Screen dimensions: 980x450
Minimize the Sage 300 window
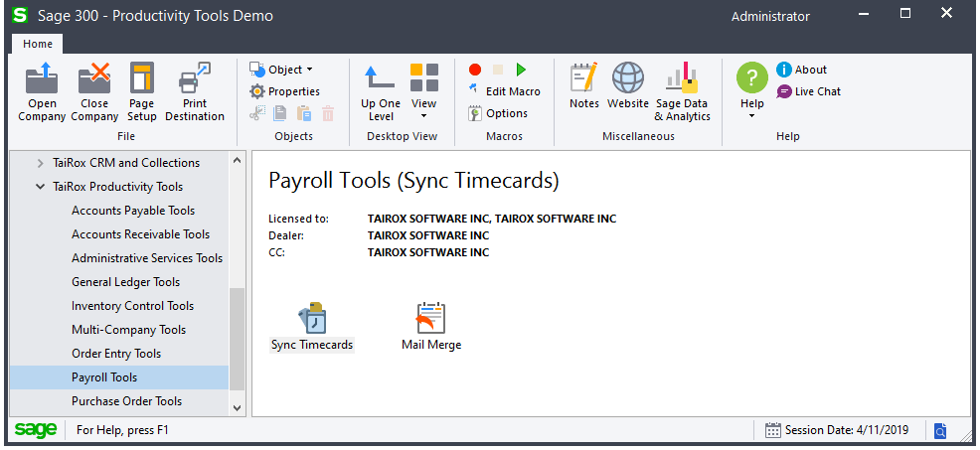click(x=863, y=13)
